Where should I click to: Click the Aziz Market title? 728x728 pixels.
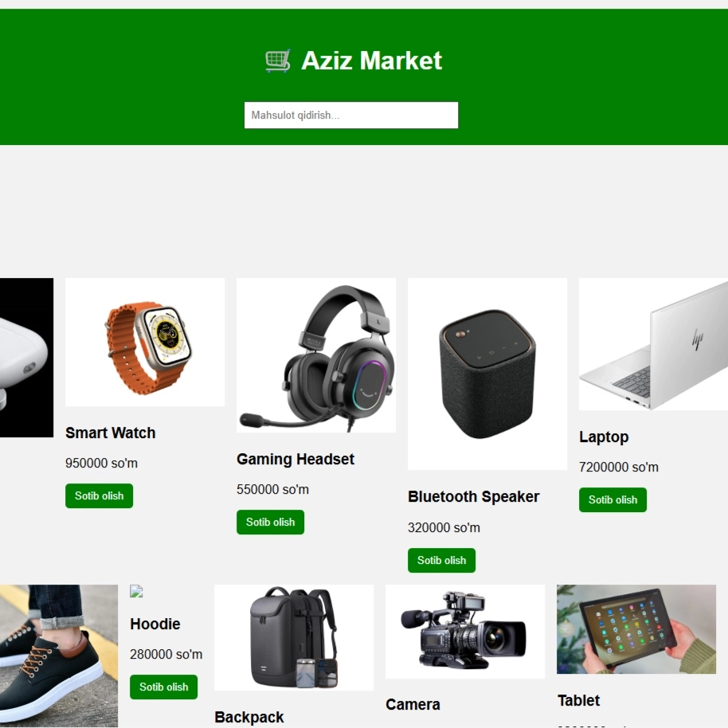click(x=371, y=61)
